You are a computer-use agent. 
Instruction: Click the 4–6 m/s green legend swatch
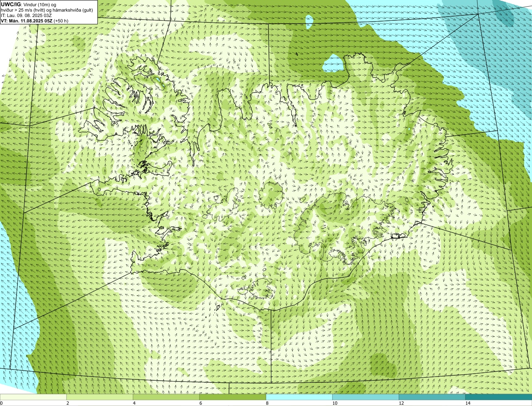click(x=166, y=397)
